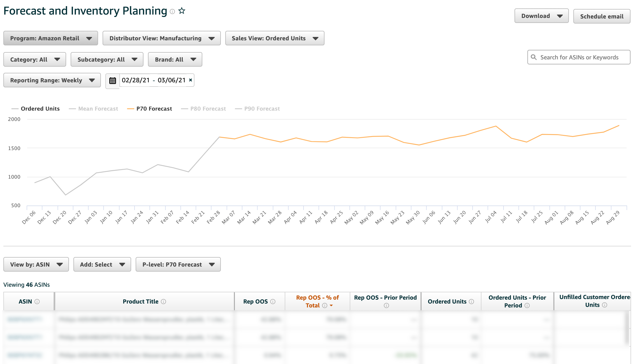635x364 pixels.
Task: Expand the Program: Amazon Retail filter
Action: click(50, 38)
